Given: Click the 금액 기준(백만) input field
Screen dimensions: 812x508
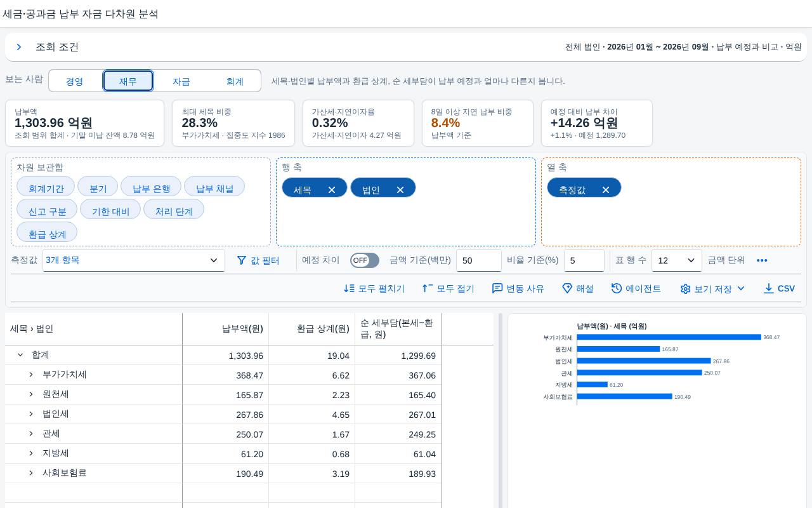Looking at the screenshot, I should 479,260.
